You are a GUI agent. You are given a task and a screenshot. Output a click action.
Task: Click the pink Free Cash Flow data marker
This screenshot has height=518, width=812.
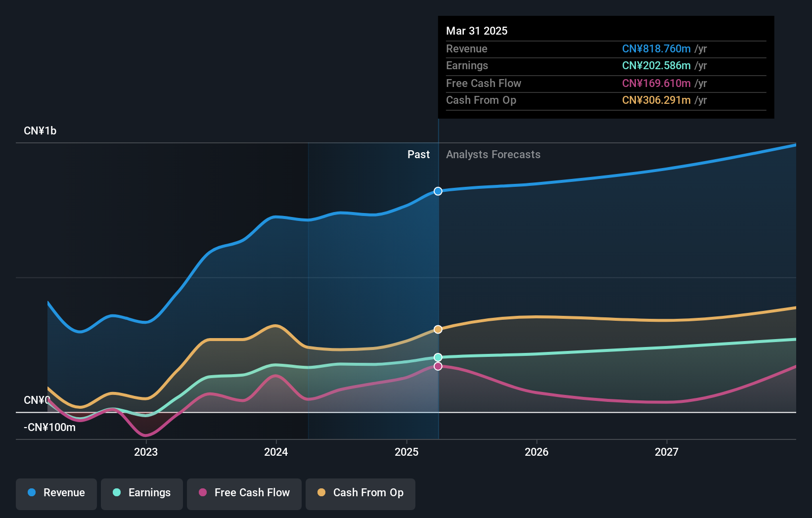[x=438, y=366]
